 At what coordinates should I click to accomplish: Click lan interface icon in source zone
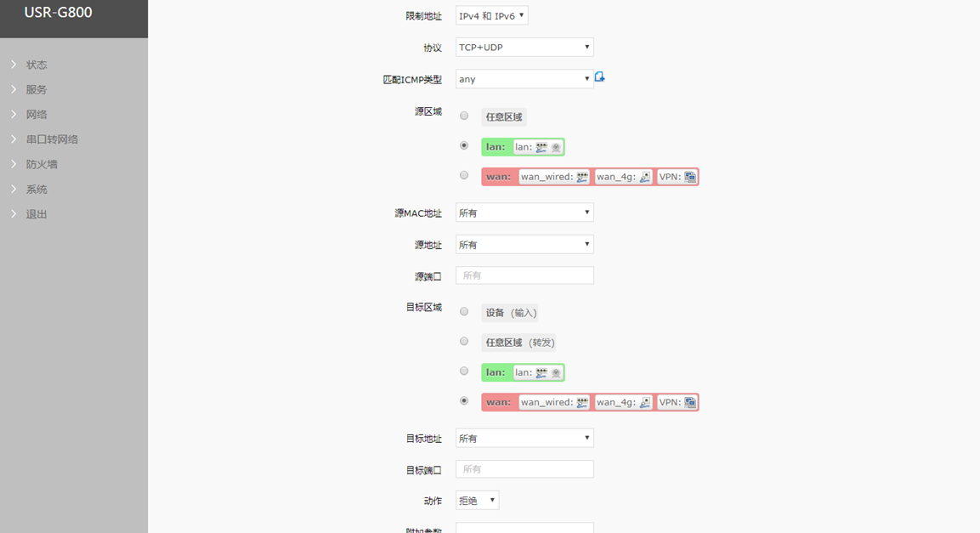(x=541, y=147)
